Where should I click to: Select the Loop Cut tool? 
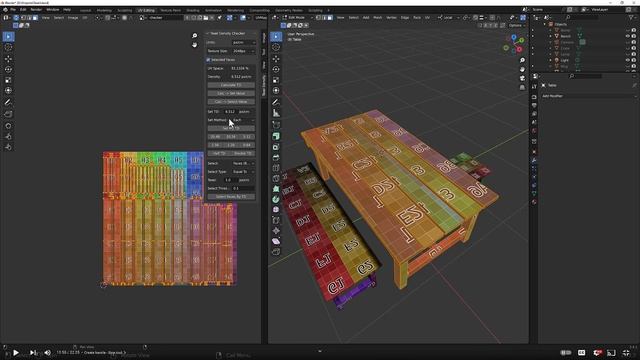click(276, 168)
